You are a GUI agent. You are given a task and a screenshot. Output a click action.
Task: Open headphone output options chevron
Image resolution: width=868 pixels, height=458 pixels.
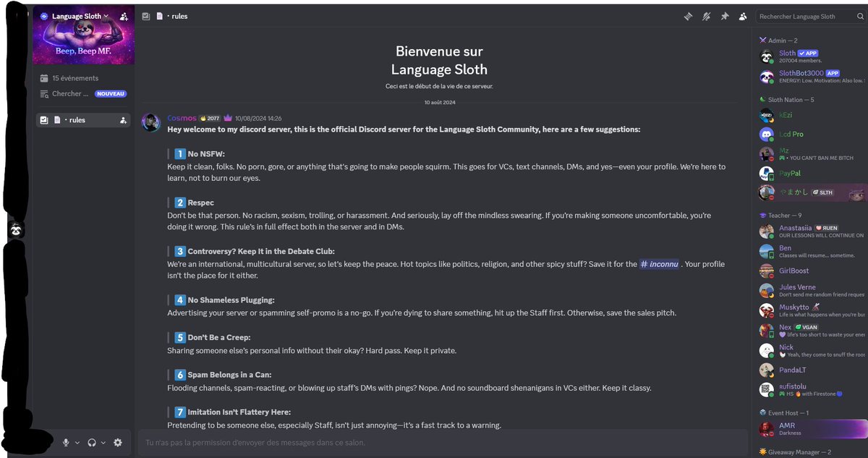[103, 442]
